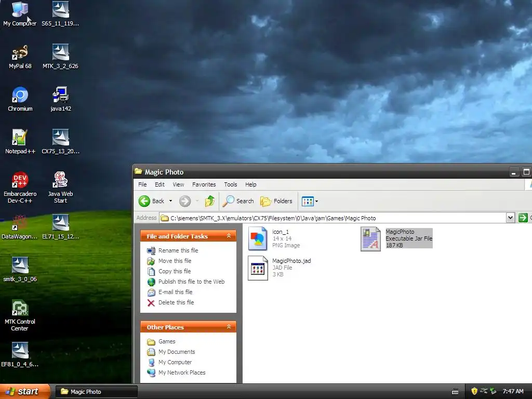Collapse the Other Places panel

pos(229,327)
